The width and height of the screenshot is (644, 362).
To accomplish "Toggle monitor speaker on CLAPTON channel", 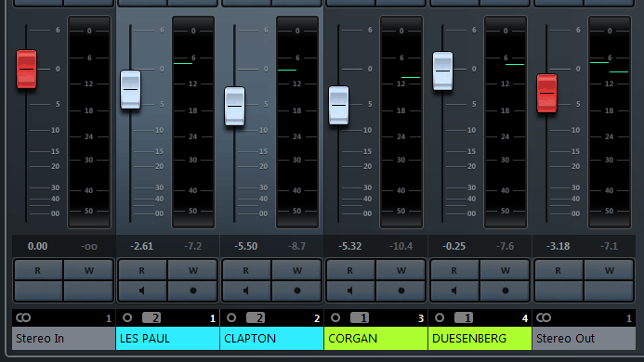I will [246, 291].
